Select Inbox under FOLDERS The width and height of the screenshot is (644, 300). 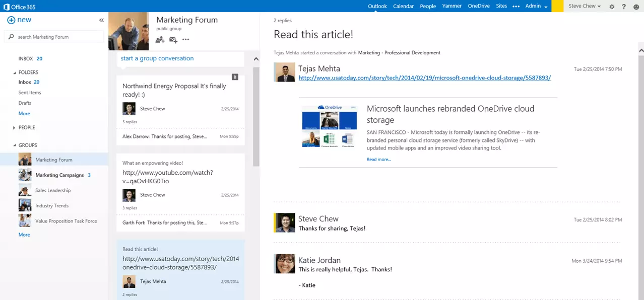click(x=25, y=82)
